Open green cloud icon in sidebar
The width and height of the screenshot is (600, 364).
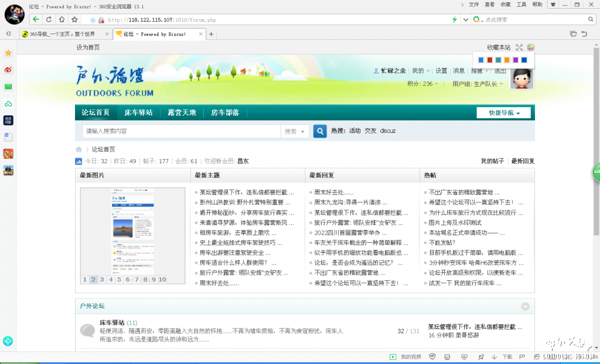pyautogui.click(x=8, y=104)
